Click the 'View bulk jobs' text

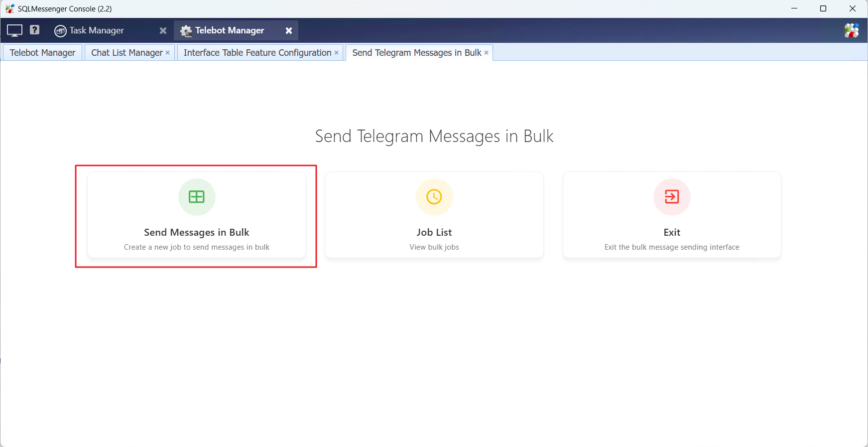(434, 247)
